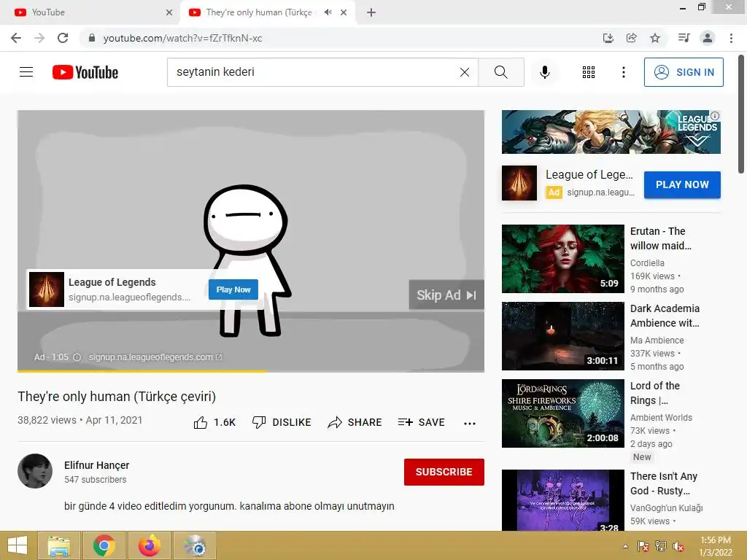Go to YouTube home via logo
Screen dimensions: 747x560
pyautogui.click(x=85, y=72)
